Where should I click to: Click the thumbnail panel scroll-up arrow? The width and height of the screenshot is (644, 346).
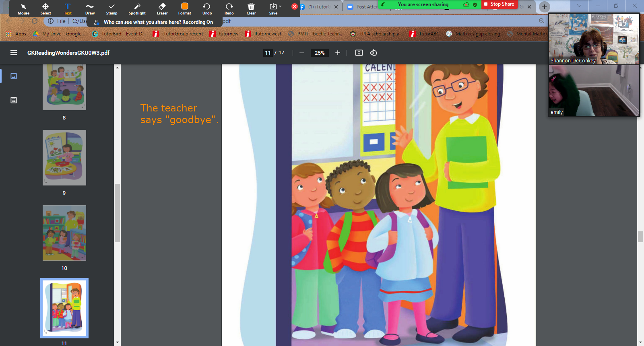coord(118,67)
